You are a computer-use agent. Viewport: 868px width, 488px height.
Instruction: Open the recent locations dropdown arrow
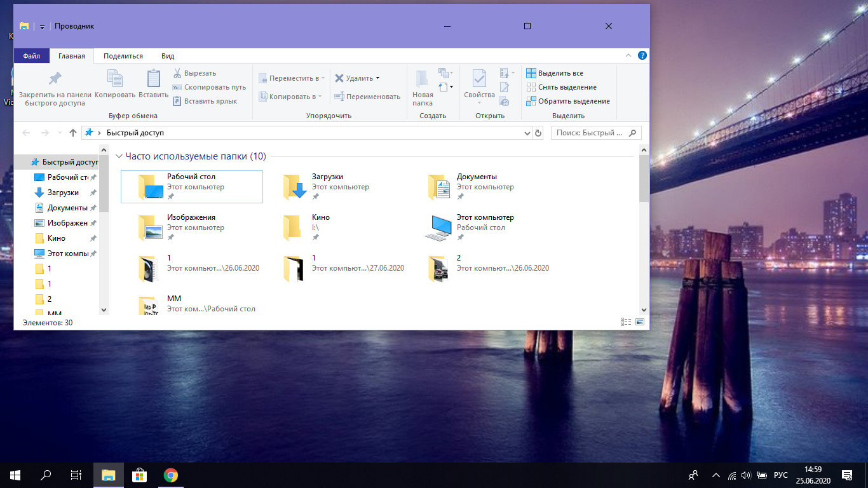tap(60, 133)
